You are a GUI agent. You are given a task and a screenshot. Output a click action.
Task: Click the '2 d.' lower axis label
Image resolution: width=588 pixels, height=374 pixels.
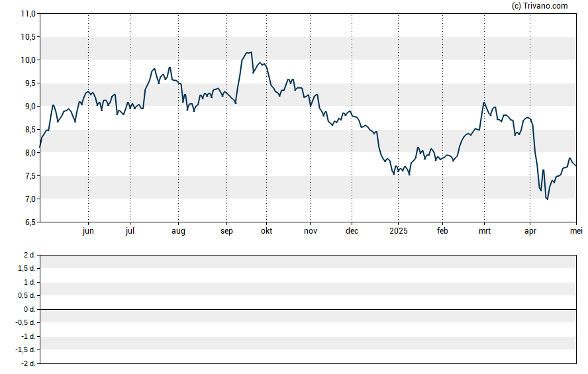click(30, 256)
